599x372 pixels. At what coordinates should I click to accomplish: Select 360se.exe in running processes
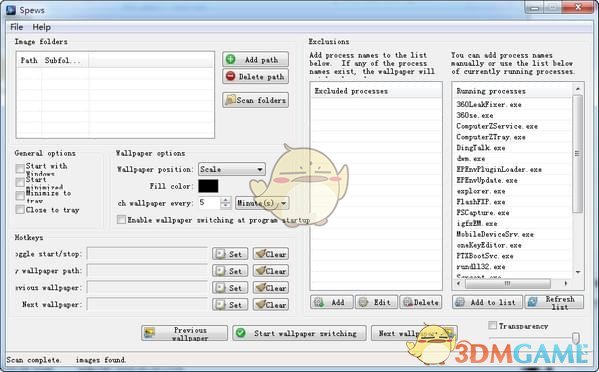pyautogui.click(x=475, y=115)
